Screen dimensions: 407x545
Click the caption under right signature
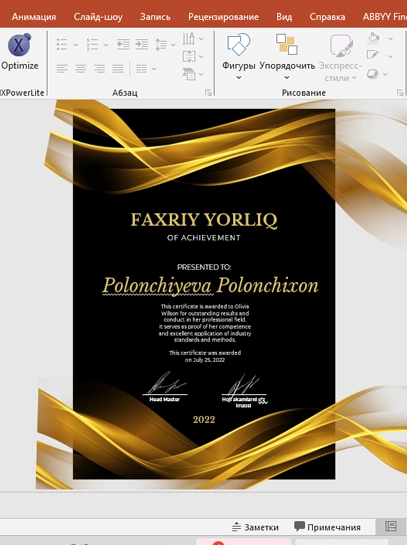(244, 402)
